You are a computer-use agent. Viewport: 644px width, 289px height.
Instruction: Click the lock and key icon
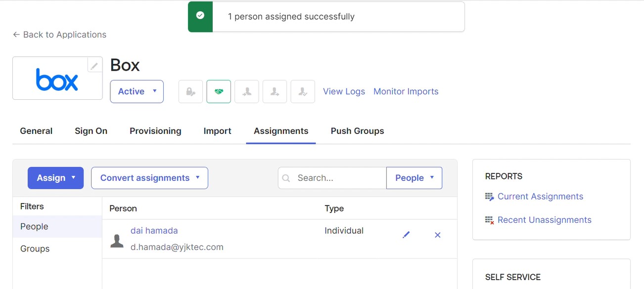pyautogui.click(x=190, y=91)
